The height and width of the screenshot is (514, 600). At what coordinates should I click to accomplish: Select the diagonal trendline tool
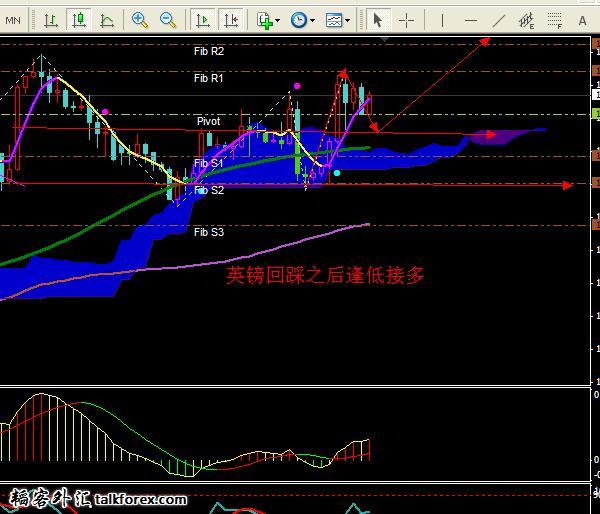(x=499, y=19)
